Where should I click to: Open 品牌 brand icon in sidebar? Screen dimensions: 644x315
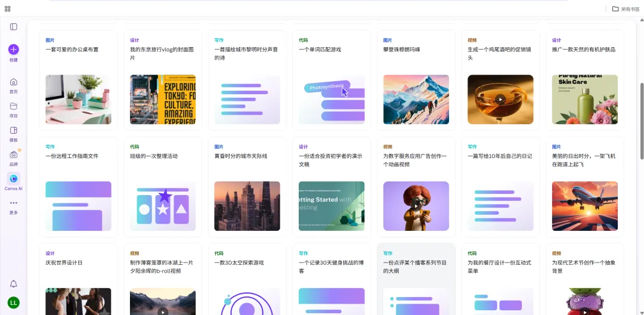click(x=14, y=155)
